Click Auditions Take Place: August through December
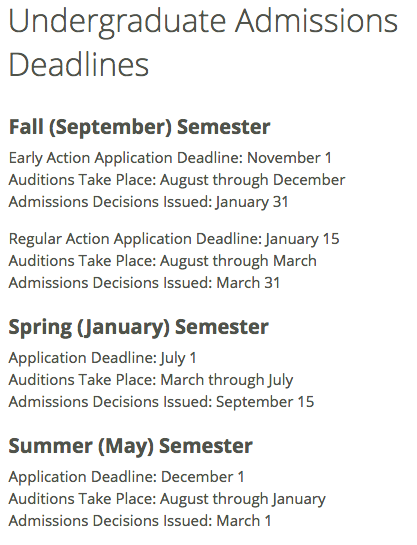This screenshot has height=545, width=417. pyautogui.click(x=177, y=180)
